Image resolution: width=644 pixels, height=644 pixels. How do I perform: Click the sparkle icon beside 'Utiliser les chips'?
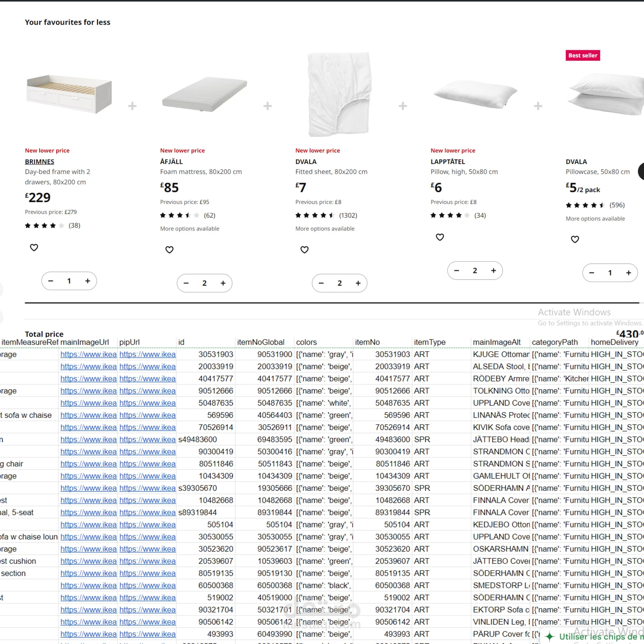pos(550,636)
